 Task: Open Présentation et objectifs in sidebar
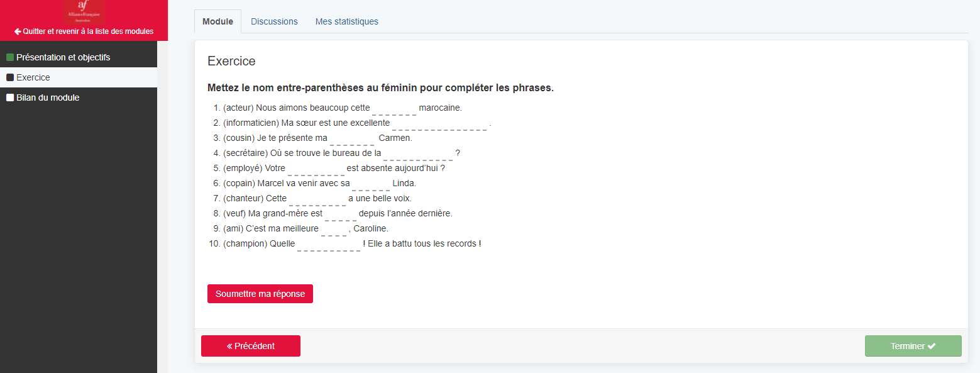tap(63, 57)
